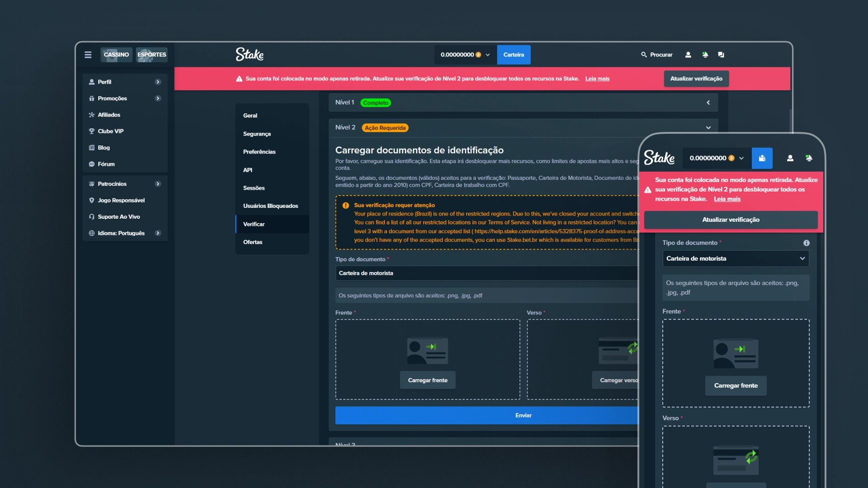Viewport: 868px width, 488px height.
Task: Click the warning icon in the desktop red banner
Action: [239, 79]
